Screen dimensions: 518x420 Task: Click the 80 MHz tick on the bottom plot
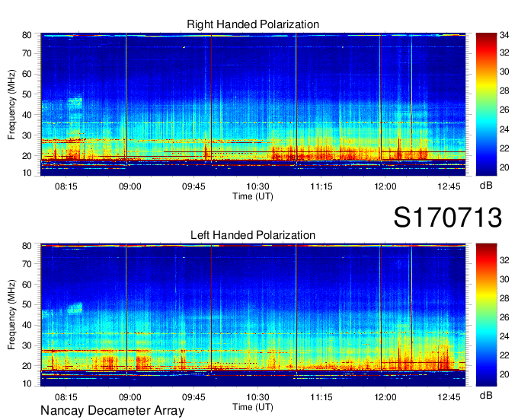pos(27,246)
